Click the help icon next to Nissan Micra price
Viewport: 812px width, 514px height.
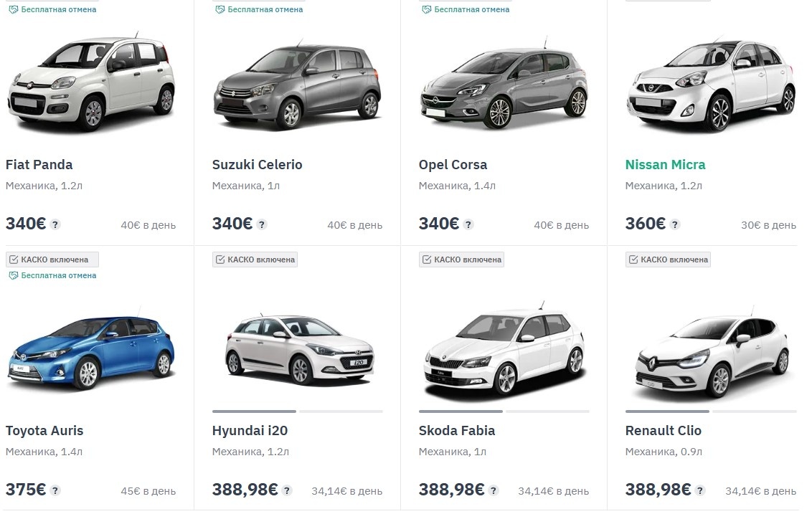[674, 224]
